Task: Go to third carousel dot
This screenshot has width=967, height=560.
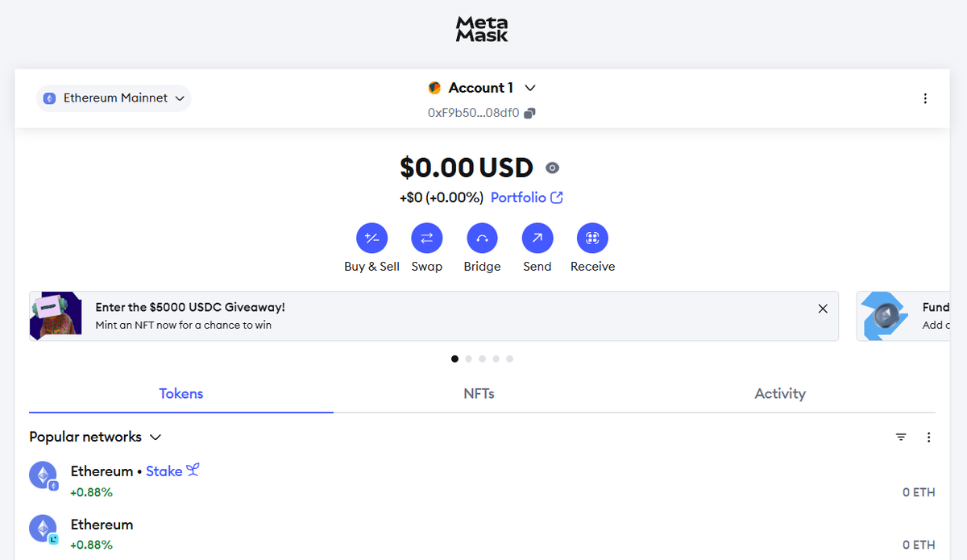Action: coord(482,359)
